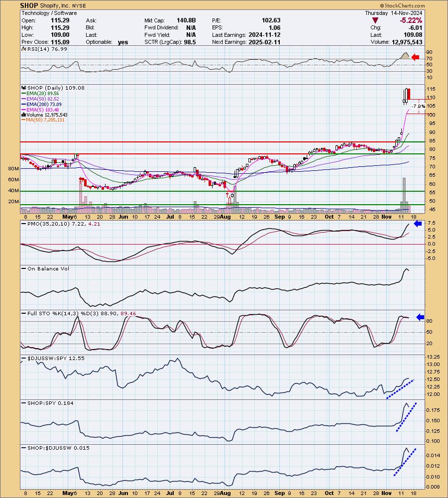The image size is (448, 498).
Task: Click the EMA(200) 73.09 legend entry
Action: click(x=44, y=104)
